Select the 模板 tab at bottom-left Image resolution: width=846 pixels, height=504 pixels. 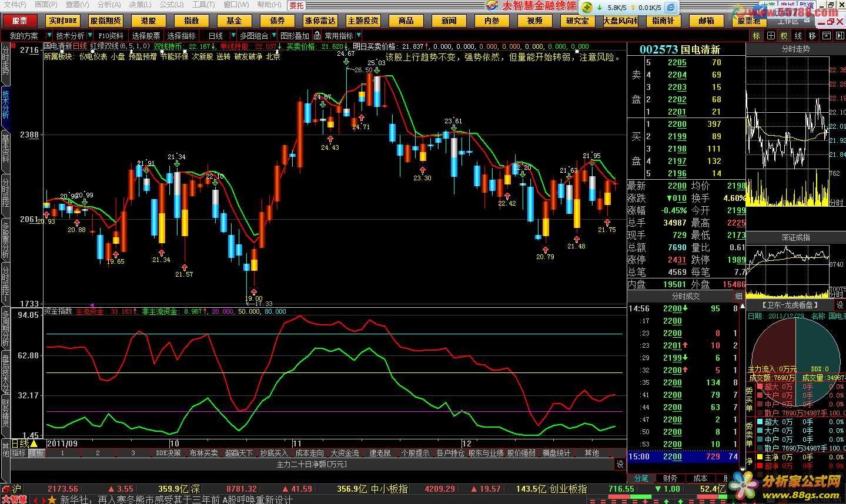tap(36, 453)
